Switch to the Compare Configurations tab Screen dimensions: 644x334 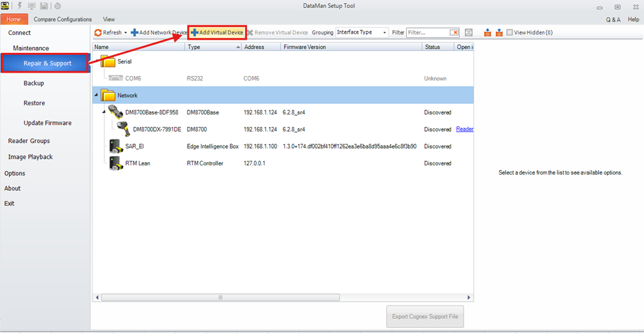[63, 19]
